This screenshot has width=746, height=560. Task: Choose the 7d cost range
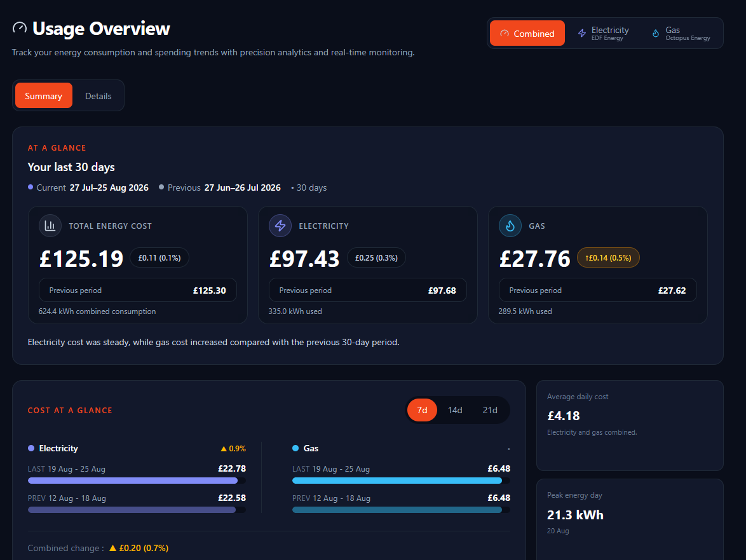pyautogui.click(x=422, y=410)
